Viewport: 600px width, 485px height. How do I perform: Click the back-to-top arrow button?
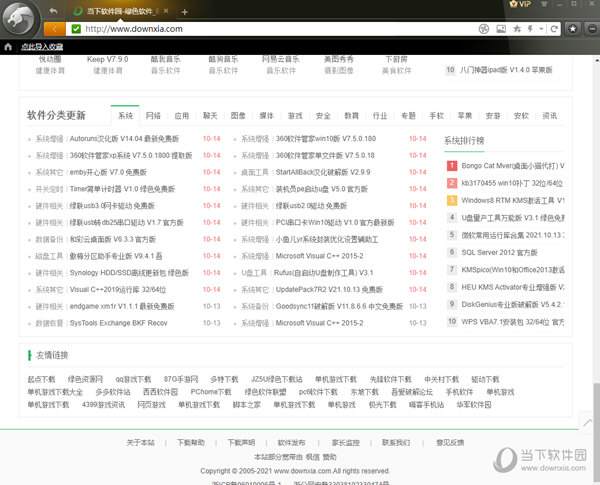click(x=587, y=422)
